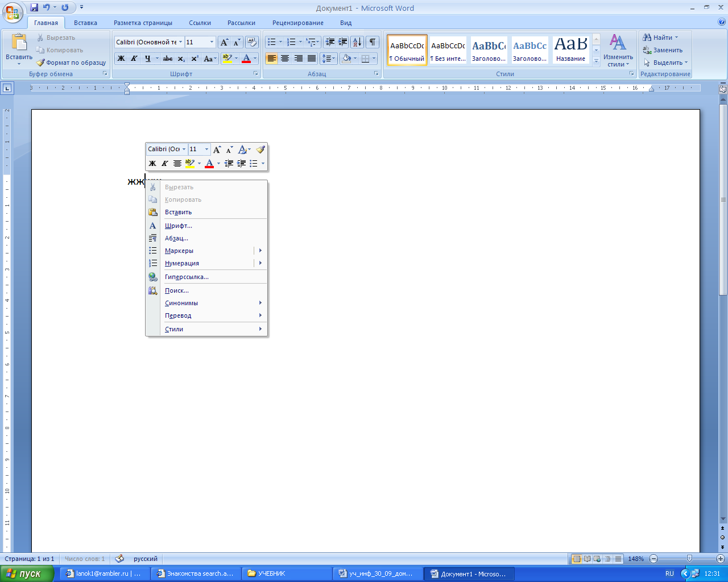Click the ribbon Shrink Font icon
The width and height of the screenshot is (728, 582).
[x=237, y=42]
